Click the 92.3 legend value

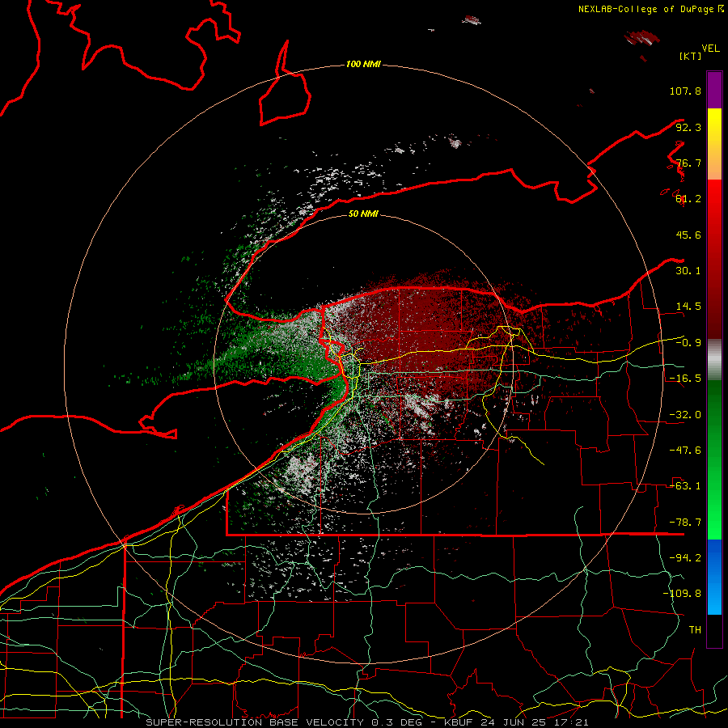pos(688,127)
